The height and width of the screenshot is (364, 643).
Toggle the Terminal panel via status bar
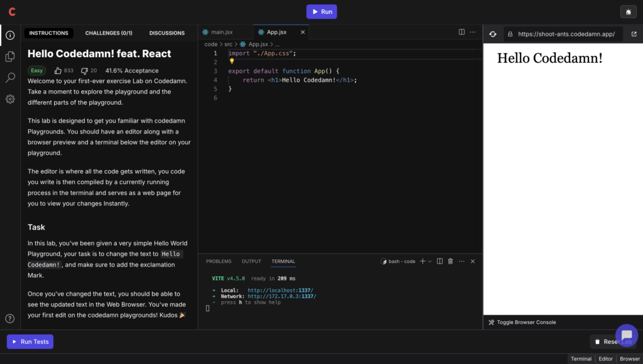(x=581, y=358)
